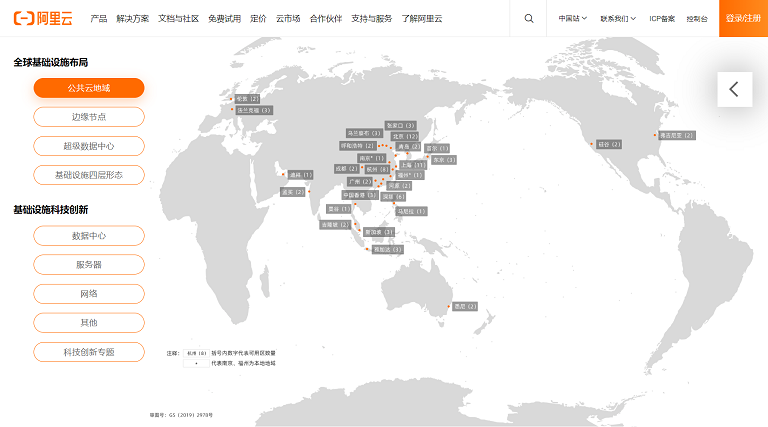Click the 迪拜 (1) map label
The height and width of the screenshot is (427, 768).
point(300,175)
